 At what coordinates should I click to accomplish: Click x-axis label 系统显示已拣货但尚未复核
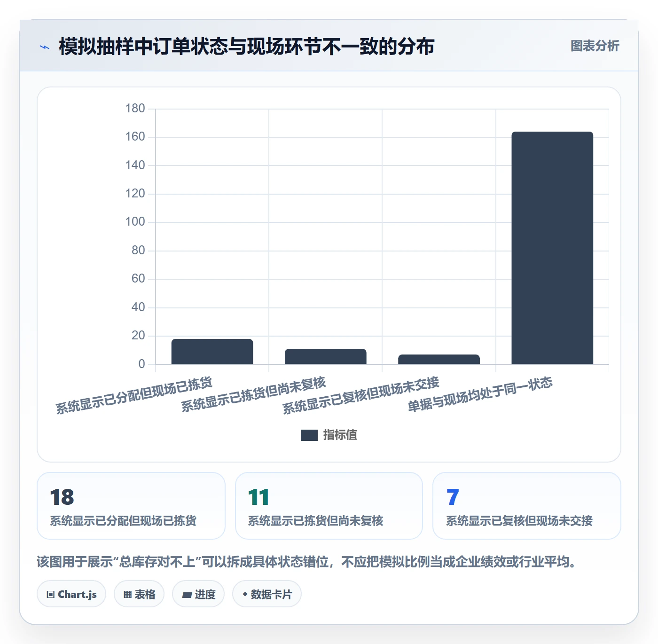[x=253, y=394]
